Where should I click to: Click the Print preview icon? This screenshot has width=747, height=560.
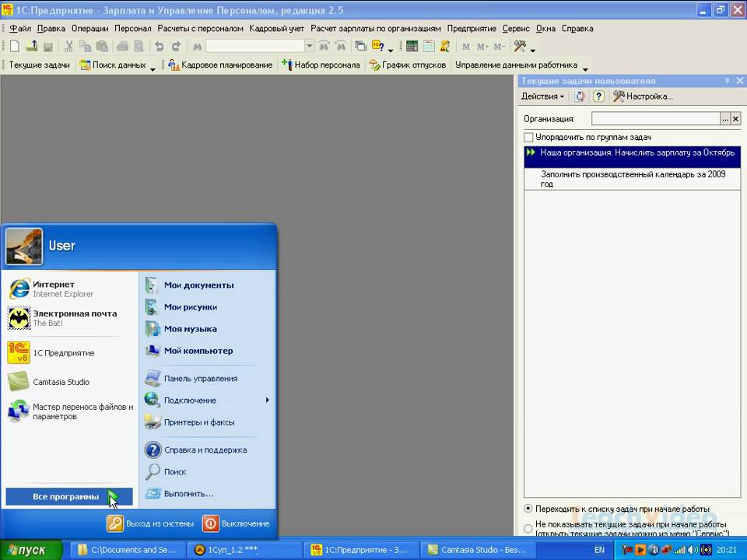(x=139, y=46)
